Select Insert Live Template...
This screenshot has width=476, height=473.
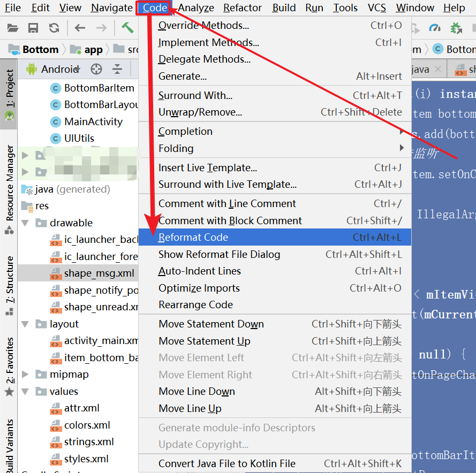click(275, 168)
